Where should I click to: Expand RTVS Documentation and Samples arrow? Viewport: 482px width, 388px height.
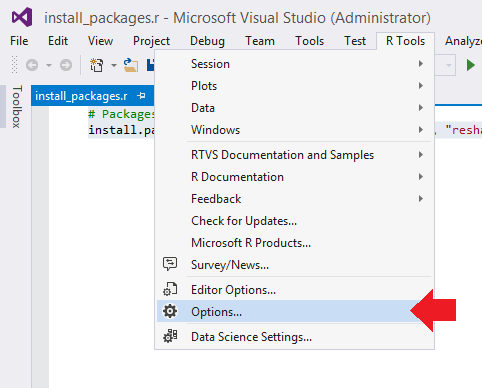pyautogui.click(x=421, y=155)
